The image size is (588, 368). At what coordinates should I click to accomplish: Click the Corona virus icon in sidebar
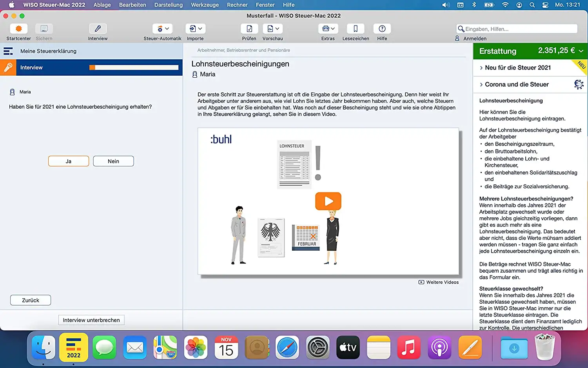(578, 84)
